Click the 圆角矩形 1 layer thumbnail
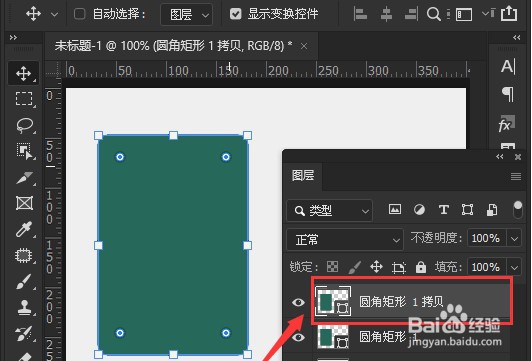Viewport: 532px width, 361px height. coord(333,336)
